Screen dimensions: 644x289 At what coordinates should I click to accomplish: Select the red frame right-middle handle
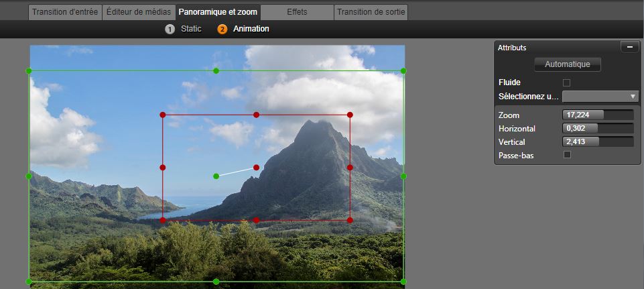coord(350,168)
